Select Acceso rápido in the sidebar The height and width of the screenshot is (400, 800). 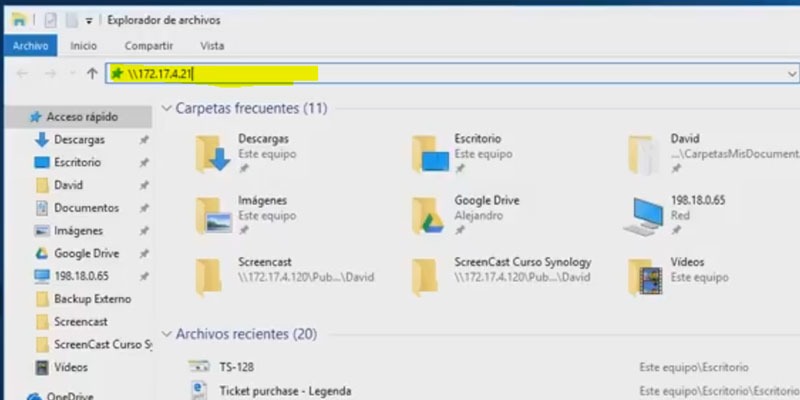click(x=78, y=117)
